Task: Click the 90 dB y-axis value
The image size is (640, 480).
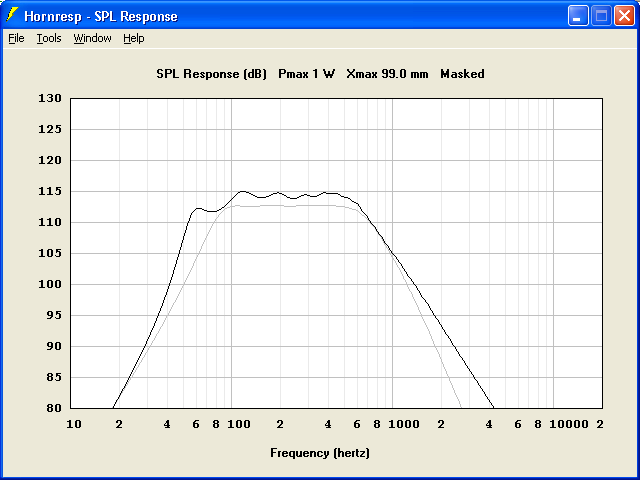Action: click(x=54, y=347)
